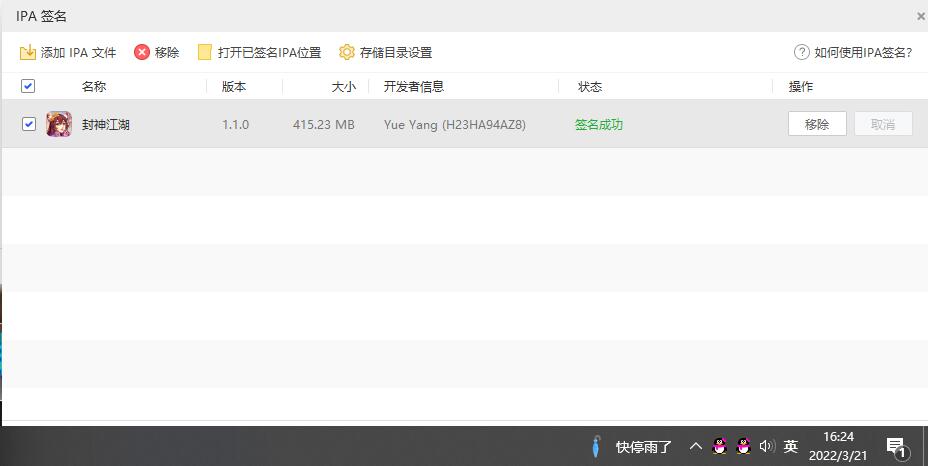Toggle the select-all header checkbox
The image size is (928, 466).
coord(28,86)
